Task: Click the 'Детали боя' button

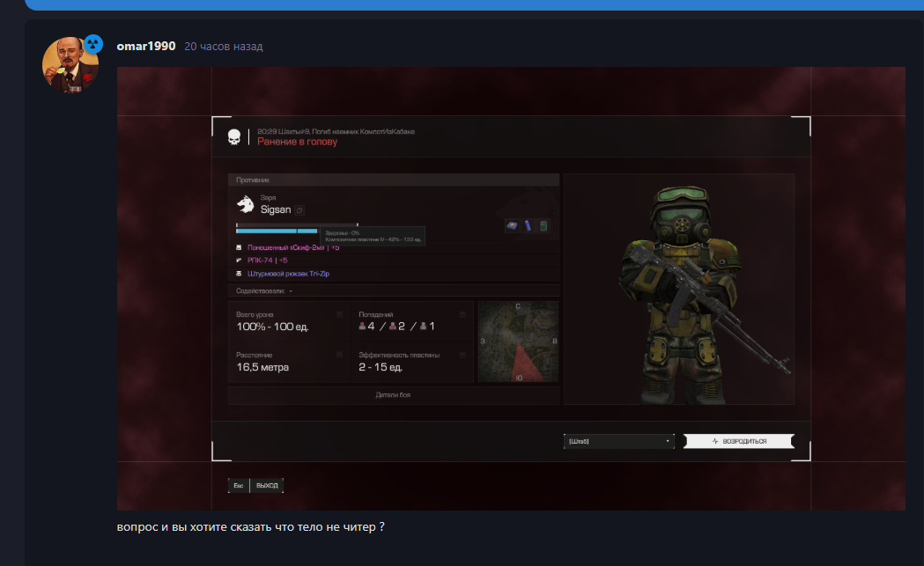Action: pos(393,395)
